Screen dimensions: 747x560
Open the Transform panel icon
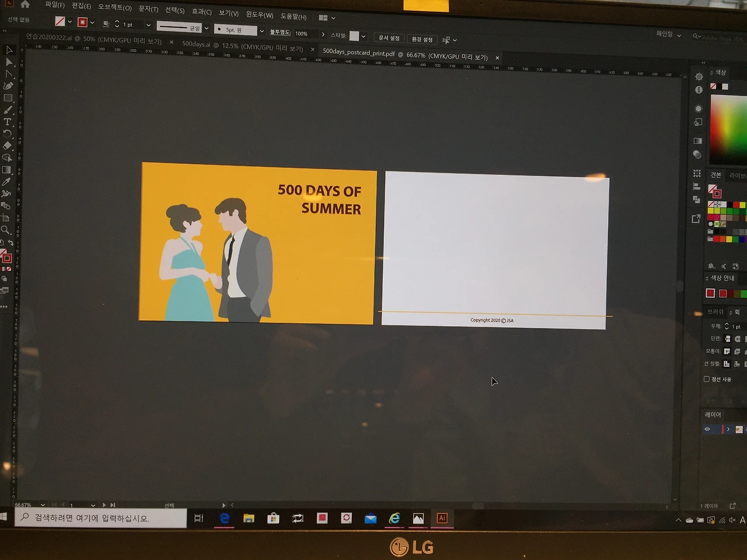click(x=697, y=174)
